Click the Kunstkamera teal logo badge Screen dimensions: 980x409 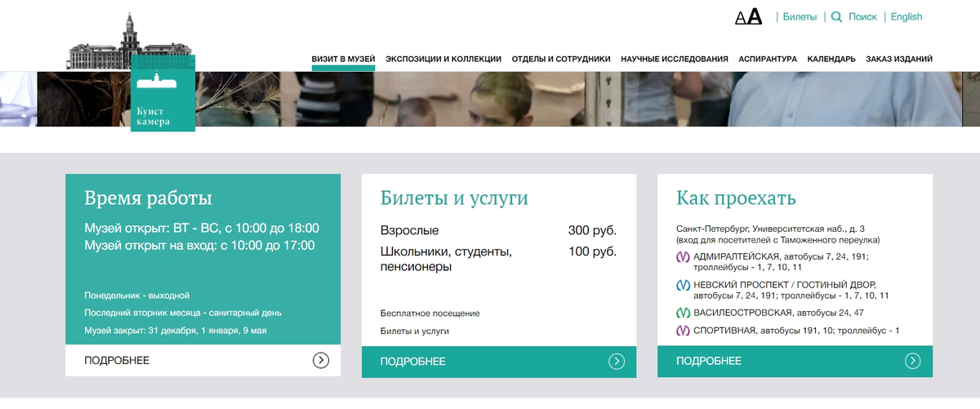pos(163,94)
